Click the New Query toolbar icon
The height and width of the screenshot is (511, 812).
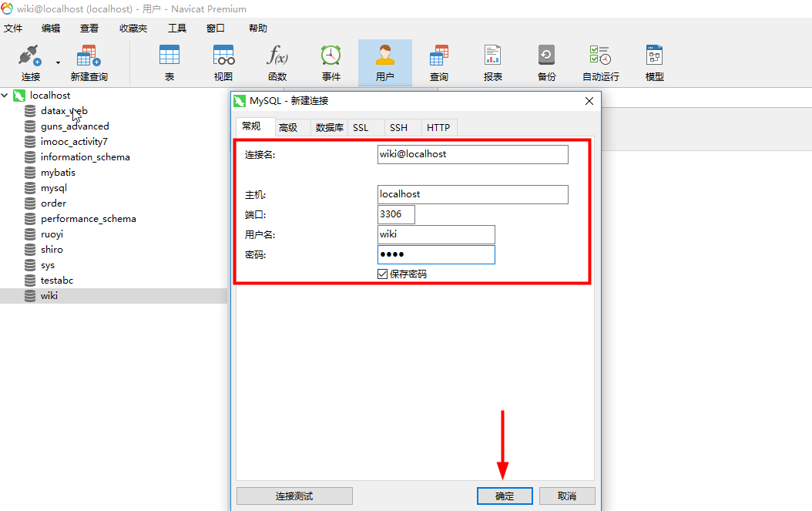point(89,55)
